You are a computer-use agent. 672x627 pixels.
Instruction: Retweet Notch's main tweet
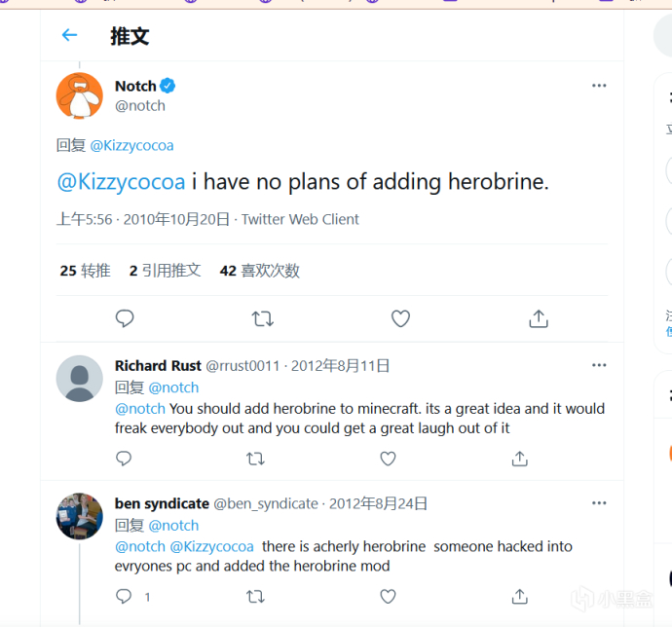click(262, 318)
